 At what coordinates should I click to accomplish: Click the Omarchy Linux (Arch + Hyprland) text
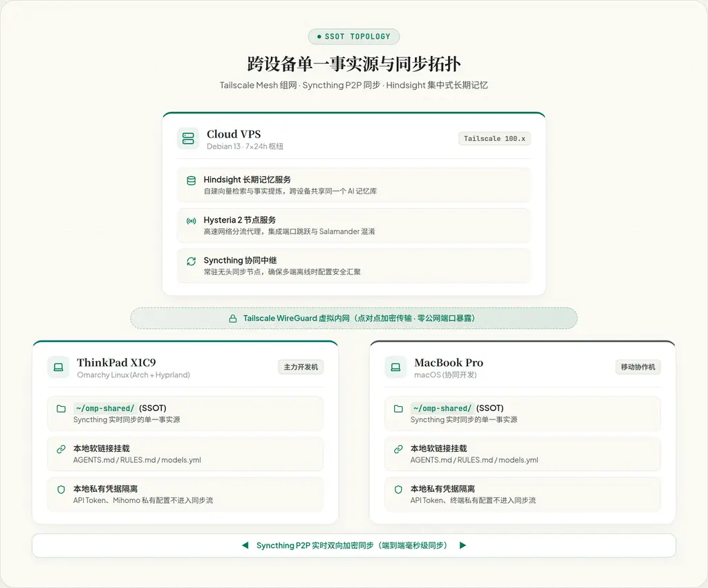pos(133,375)
